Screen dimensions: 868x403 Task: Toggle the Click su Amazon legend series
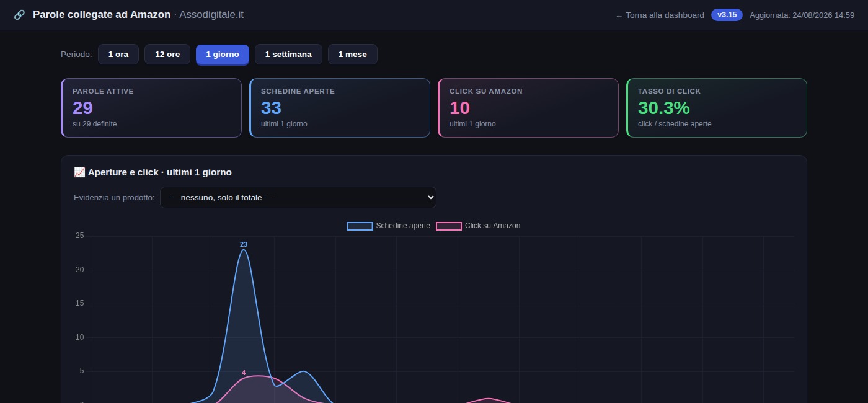click(x=478, y=226)
